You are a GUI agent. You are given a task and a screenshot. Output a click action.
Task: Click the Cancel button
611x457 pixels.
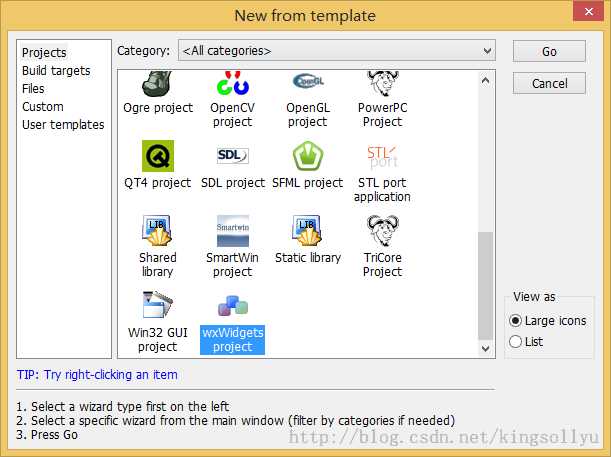(549, 83)
